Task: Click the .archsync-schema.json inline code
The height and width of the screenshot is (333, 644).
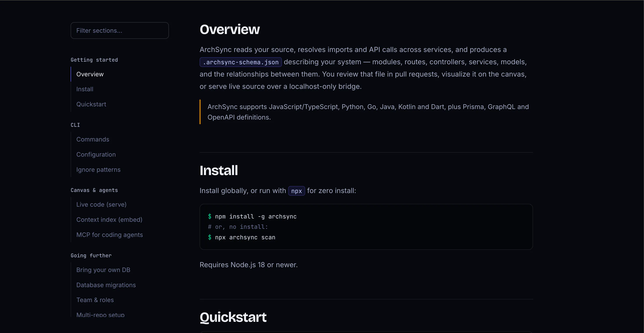Action: pos(240,62)
